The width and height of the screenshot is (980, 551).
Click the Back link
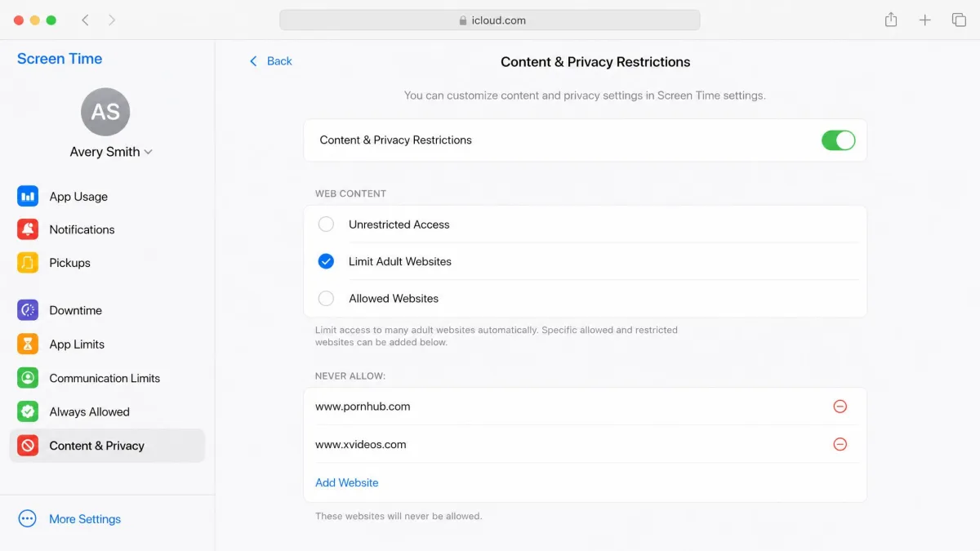270,61
